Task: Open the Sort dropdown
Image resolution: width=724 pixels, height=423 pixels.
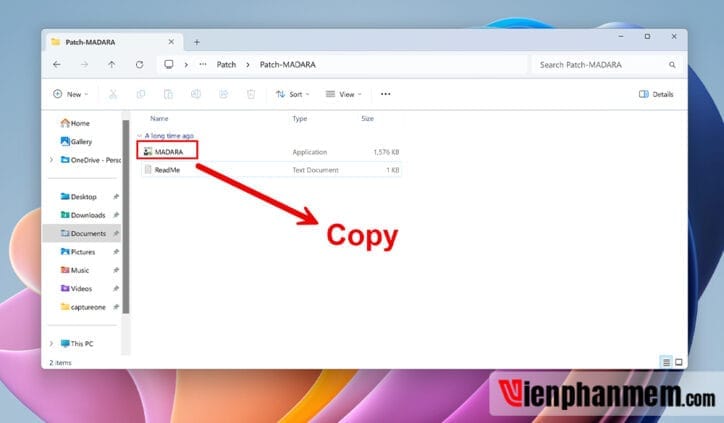Action: pos(292,94)
